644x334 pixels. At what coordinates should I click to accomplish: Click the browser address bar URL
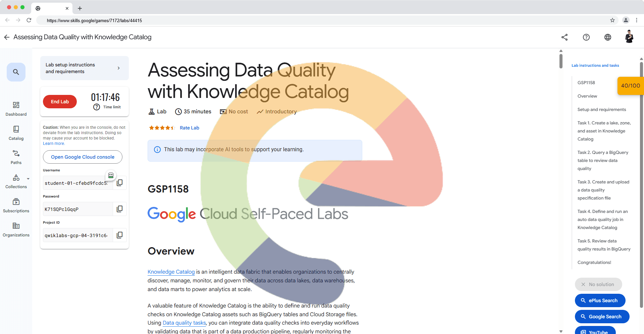tap(94, 20)
